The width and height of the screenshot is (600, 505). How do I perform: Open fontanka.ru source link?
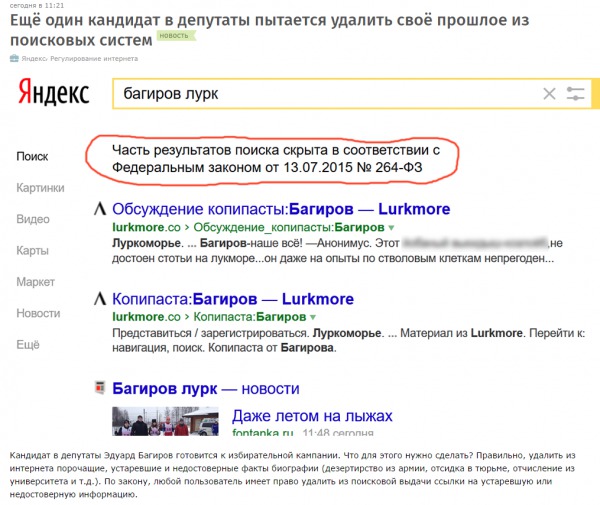pyautogui.click(x=262, y=433)
